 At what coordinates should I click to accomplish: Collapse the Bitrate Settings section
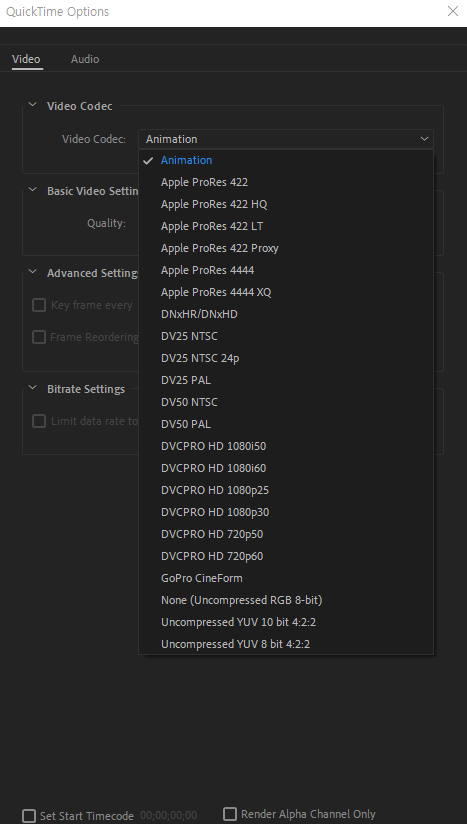33,388
